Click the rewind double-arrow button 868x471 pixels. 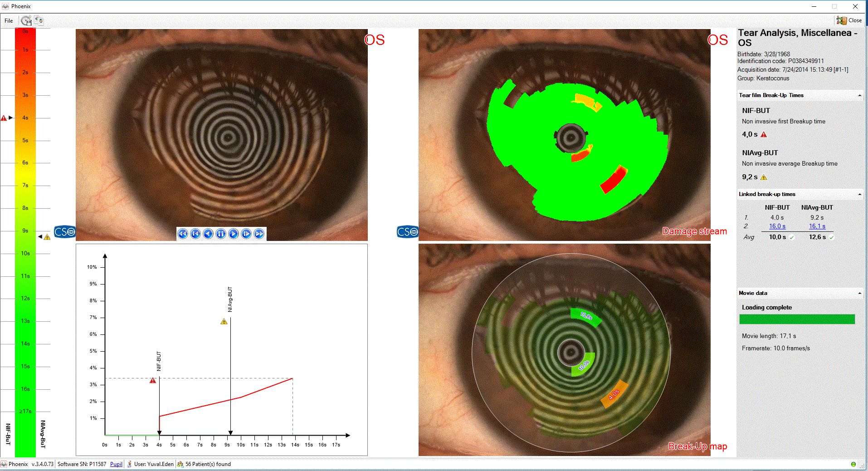coord(183,234)
